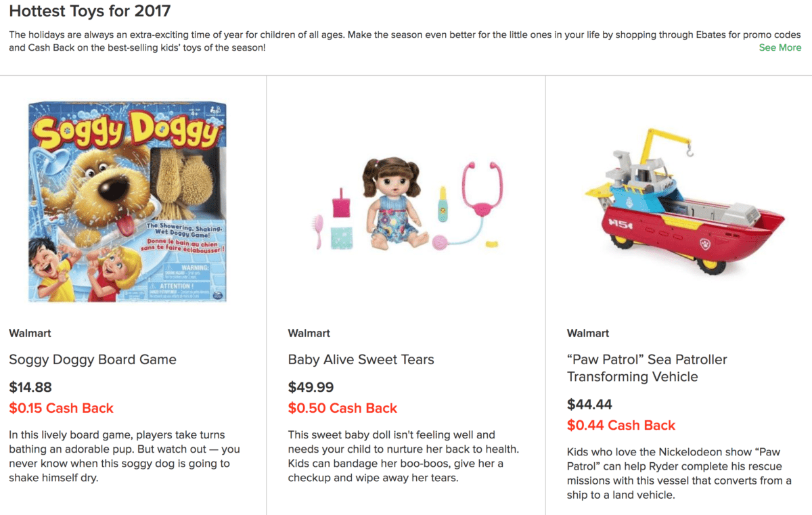Click the Paw Patrol description text
The width and height of the screenshot is (812, 515).
[x=679, y=474]
